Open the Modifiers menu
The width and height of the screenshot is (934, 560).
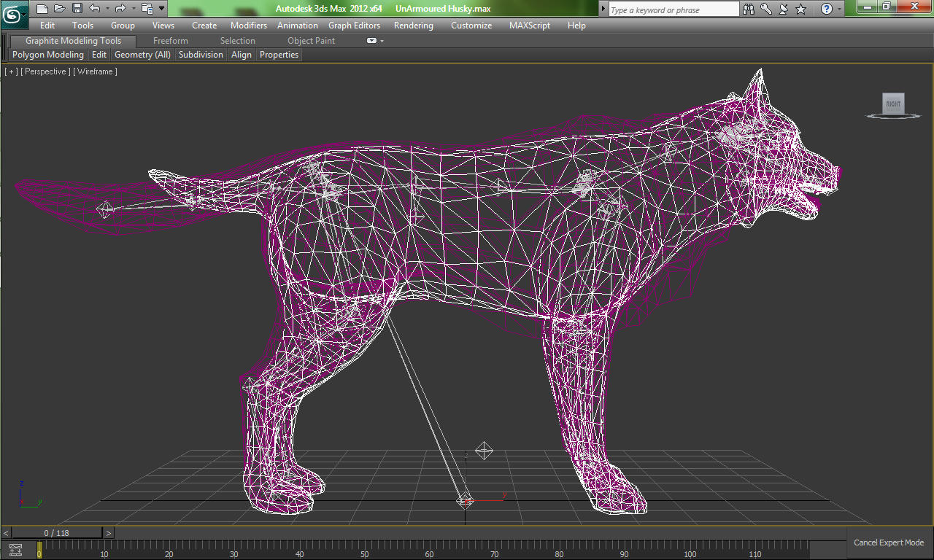point(249,26)
